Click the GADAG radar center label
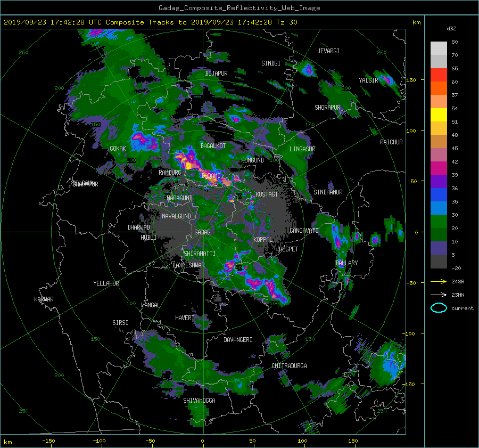 pos(202,232)
